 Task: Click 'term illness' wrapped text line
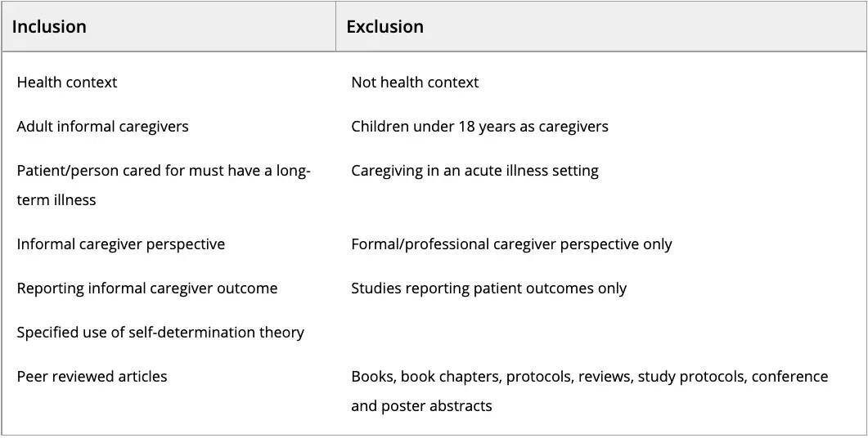pyautogui.click(x=56, y=199)
